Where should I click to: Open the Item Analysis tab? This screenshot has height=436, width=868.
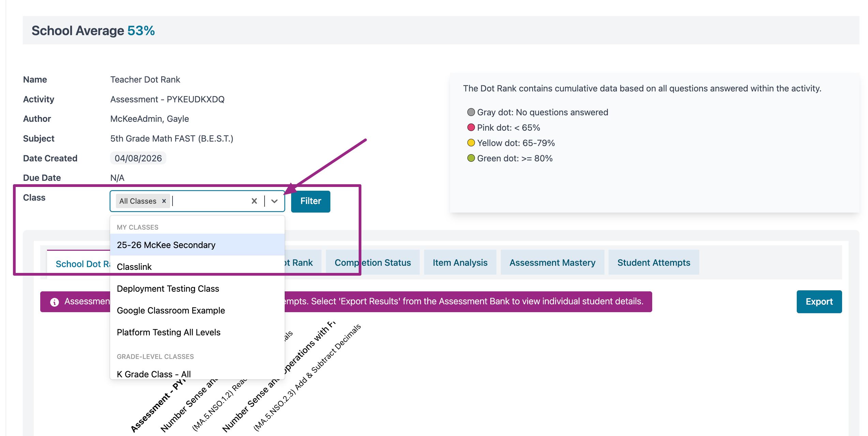[x=460, y=263]
